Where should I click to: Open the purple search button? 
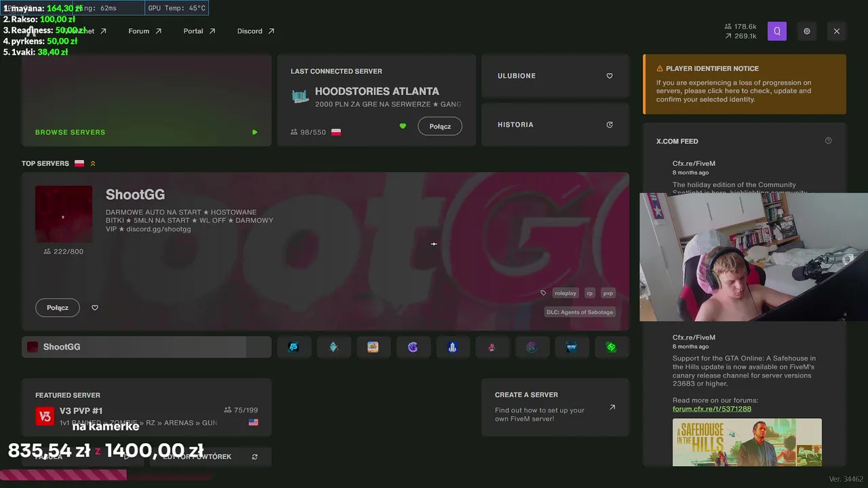coord(777,31)
